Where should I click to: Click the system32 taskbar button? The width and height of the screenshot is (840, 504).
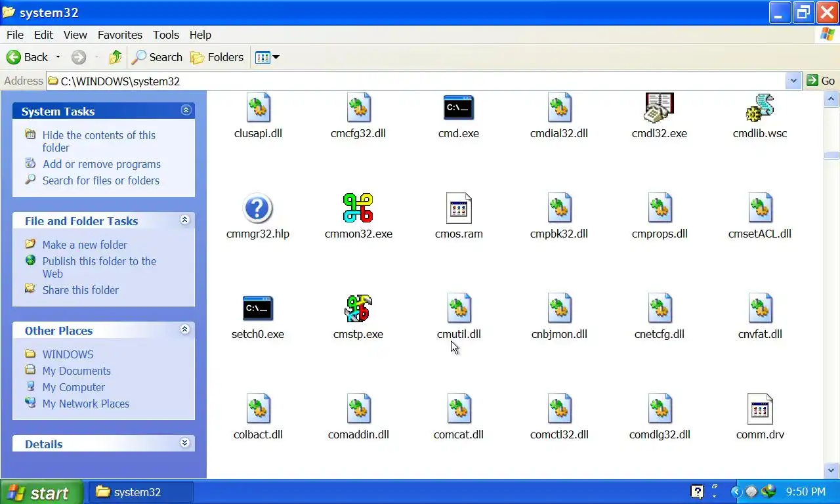[140, 492]
